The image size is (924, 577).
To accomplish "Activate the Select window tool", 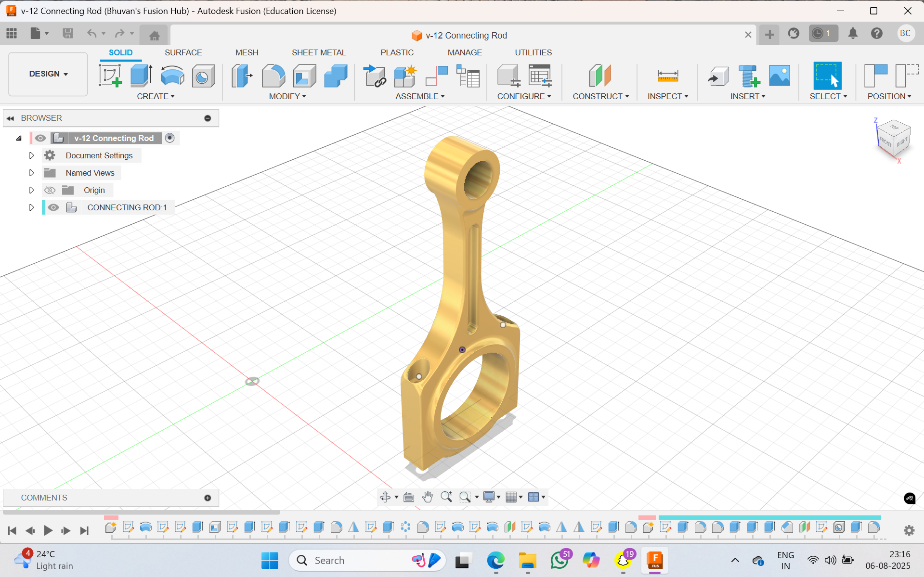I will click(827, 76).
